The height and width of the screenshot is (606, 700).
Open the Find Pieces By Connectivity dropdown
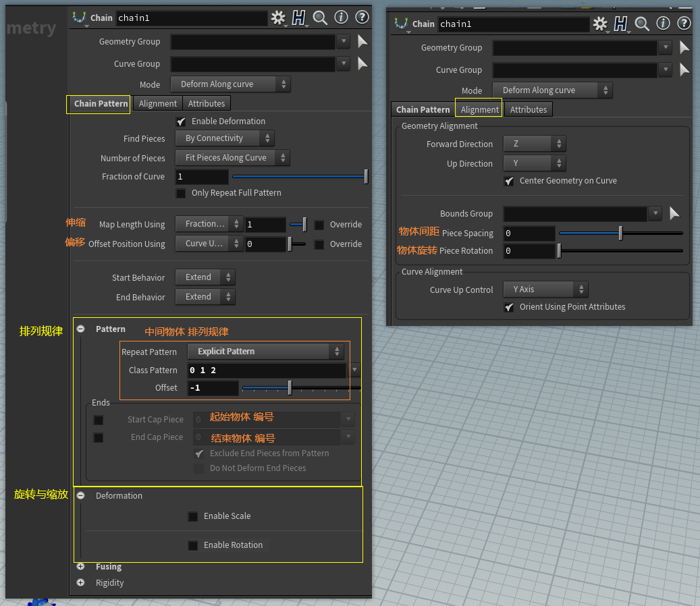[225, 138]
